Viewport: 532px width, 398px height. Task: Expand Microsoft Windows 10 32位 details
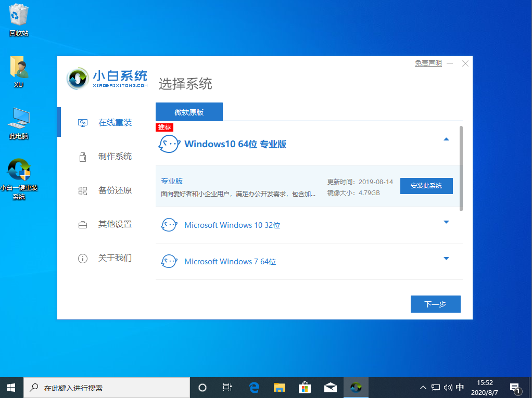[446, 222]
